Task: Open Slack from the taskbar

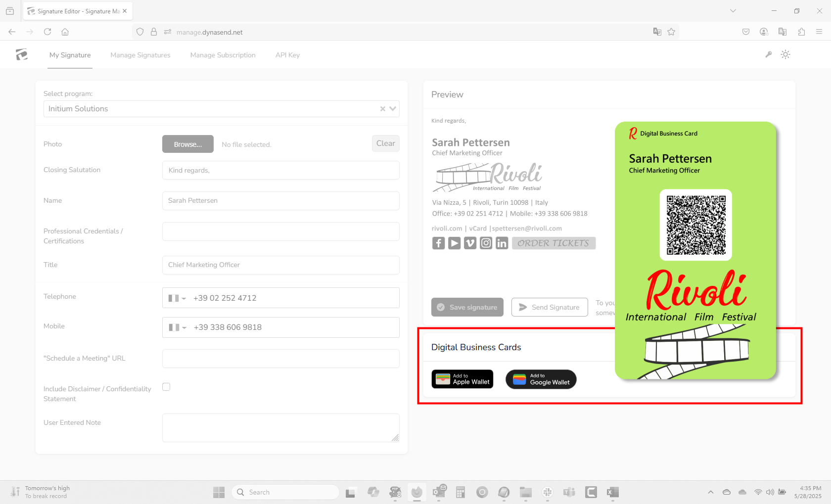Action: (548, 492)
